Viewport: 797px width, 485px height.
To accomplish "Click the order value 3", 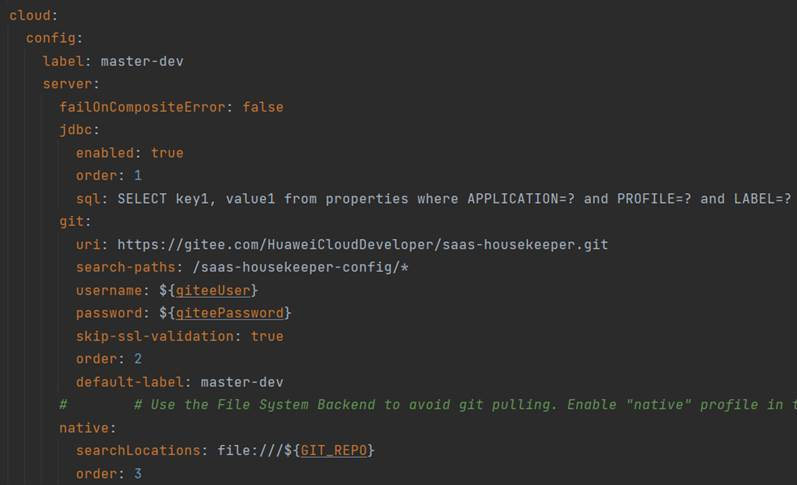I will 138,473.
